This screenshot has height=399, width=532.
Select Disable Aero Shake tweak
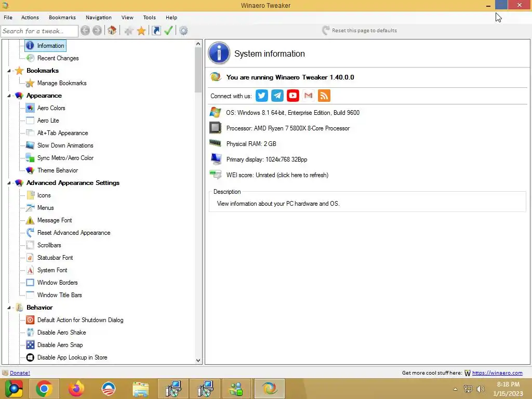pos(61,332)
